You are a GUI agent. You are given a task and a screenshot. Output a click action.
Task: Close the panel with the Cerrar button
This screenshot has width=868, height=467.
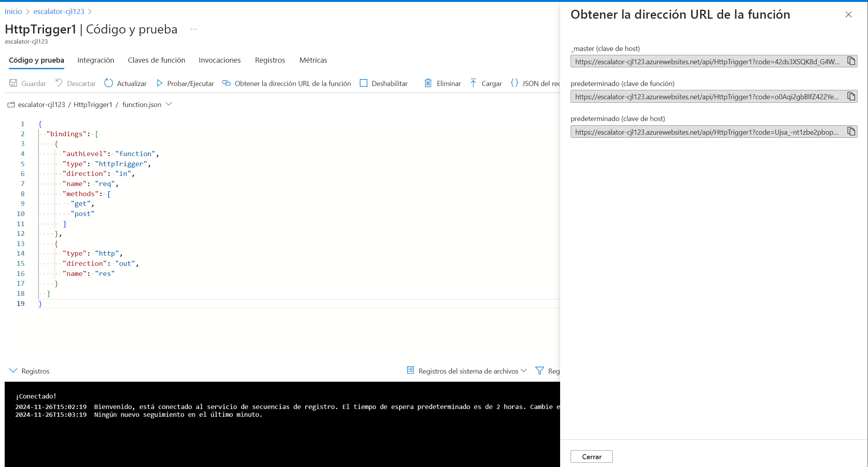(591, 456)
